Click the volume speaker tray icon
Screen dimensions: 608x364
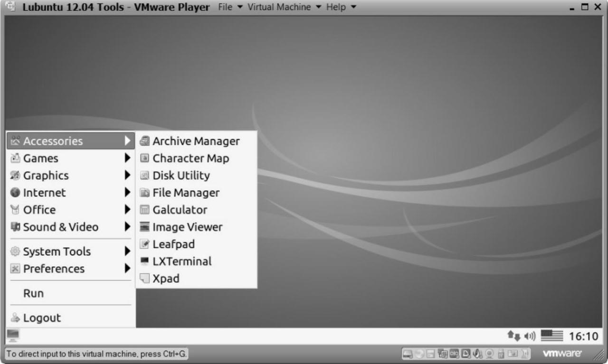[x=530, y=336]
